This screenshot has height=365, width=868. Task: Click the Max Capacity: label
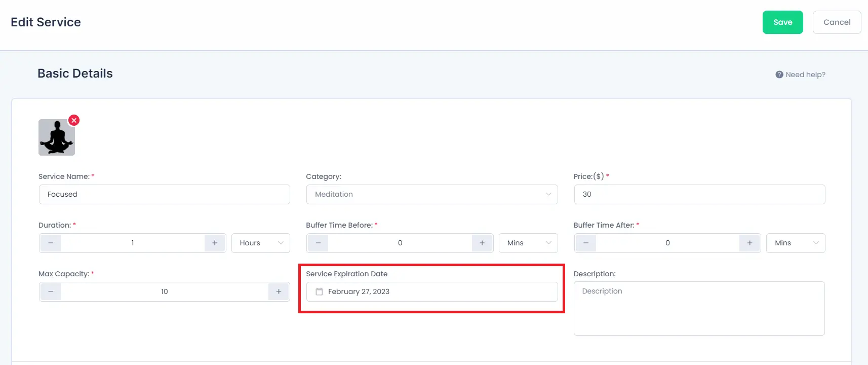coord(64,274)
